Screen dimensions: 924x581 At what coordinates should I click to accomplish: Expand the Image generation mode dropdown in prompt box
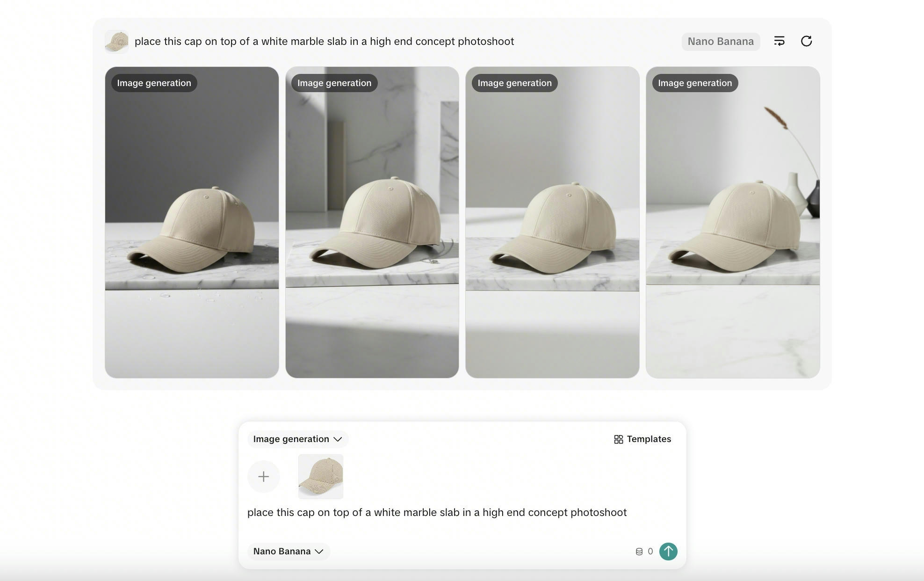[298, 439]
